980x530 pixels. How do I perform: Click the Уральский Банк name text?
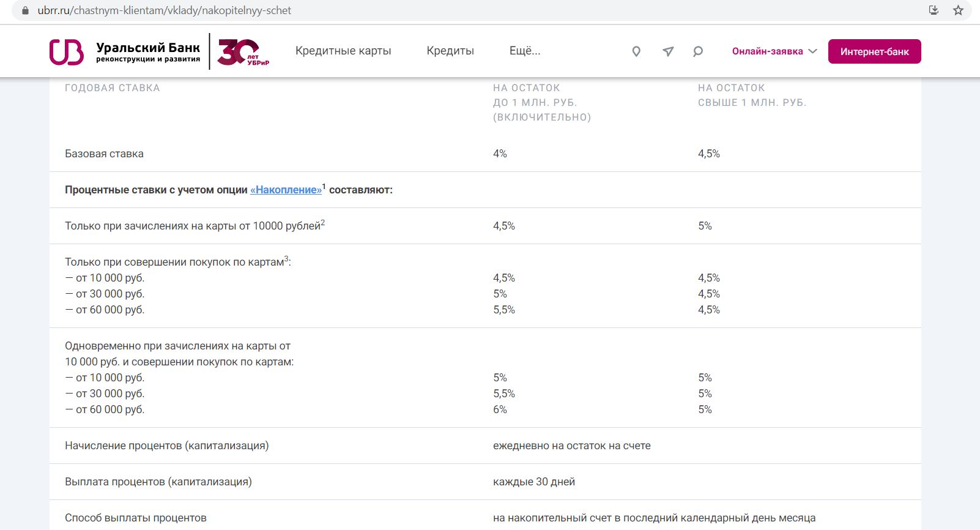point(148,48)
